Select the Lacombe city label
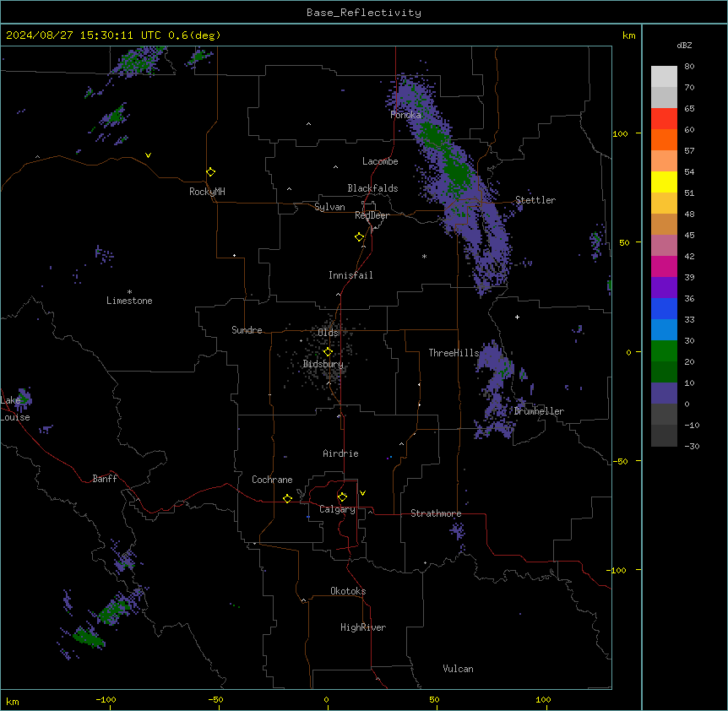 [380, 161]
